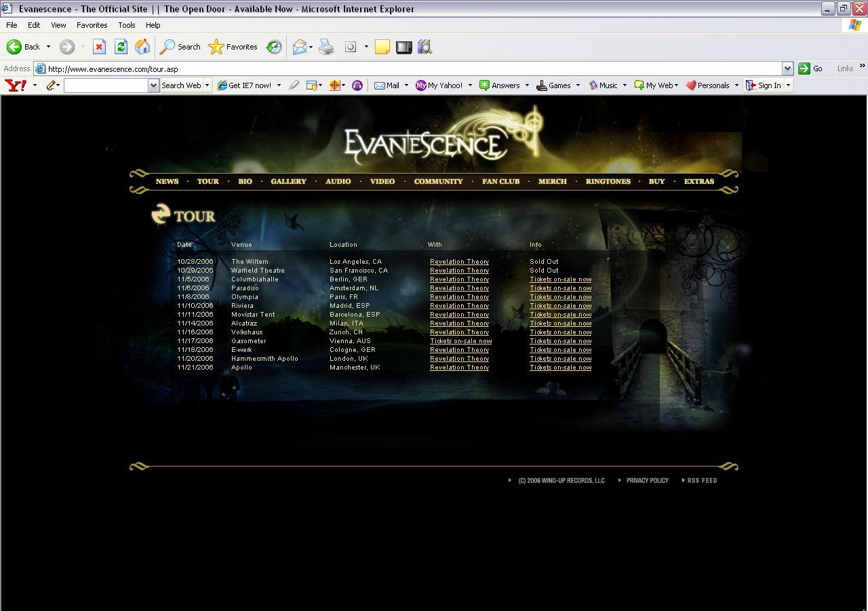868x611 pixels.
Task: Go to the Home page
Action: coord(142,47)
